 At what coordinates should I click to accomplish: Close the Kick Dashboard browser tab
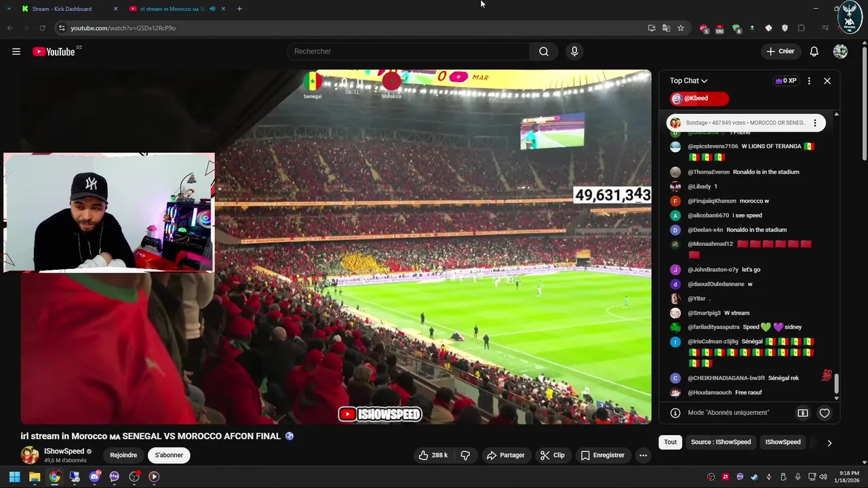[115, 9]
